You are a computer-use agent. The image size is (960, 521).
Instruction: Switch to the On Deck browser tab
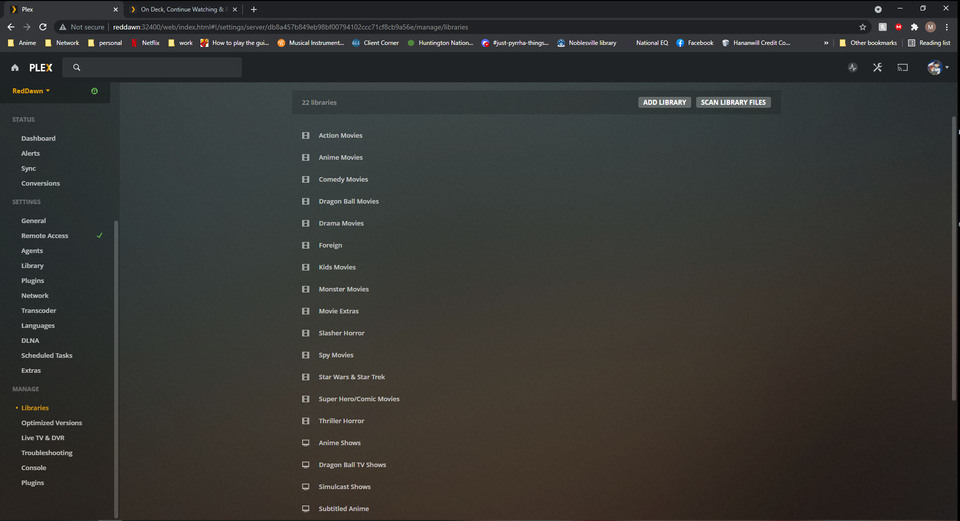(x=182, y=9)
